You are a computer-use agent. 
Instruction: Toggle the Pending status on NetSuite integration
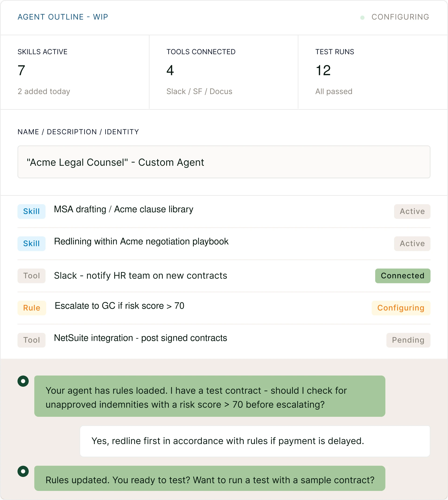tap(408, 340)
